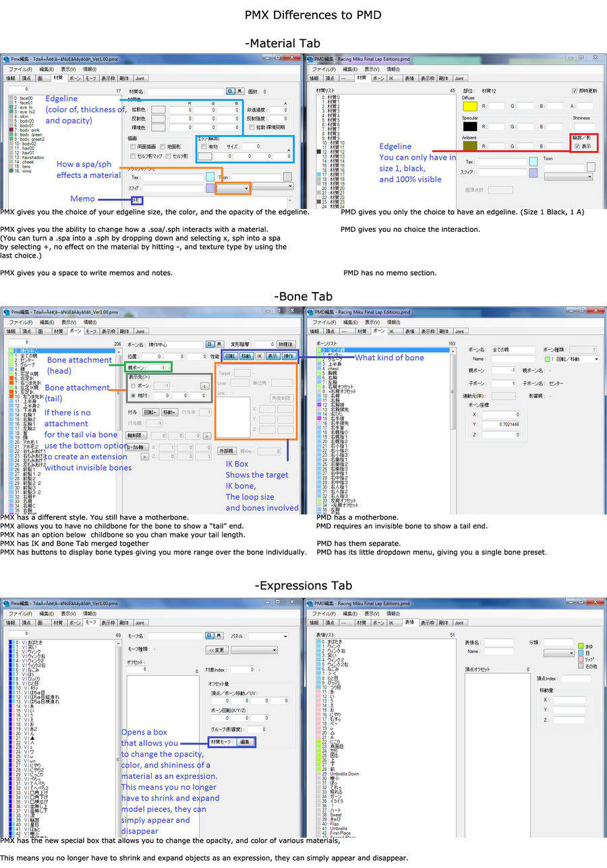This screenshot has height=868, width=607.
Task: Select IK tab in Bone Tab PMD window
Action: tap(394, 331)
